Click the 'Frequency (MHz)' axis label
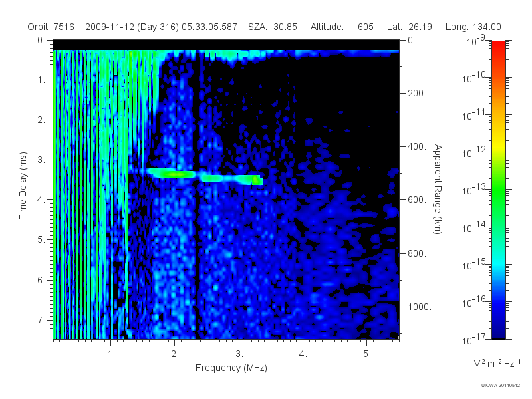 pyautogui.click(x=231, y=368)
